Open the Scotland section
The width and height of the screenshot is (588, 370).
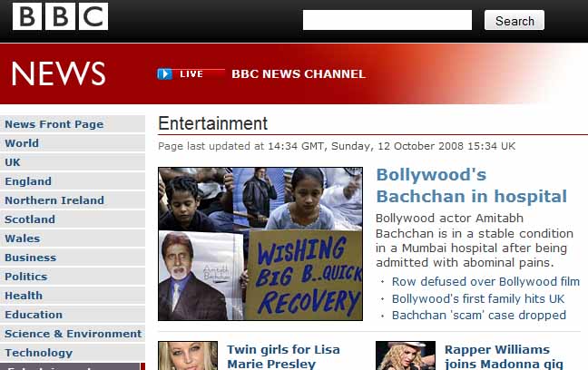tap(73, 219)
